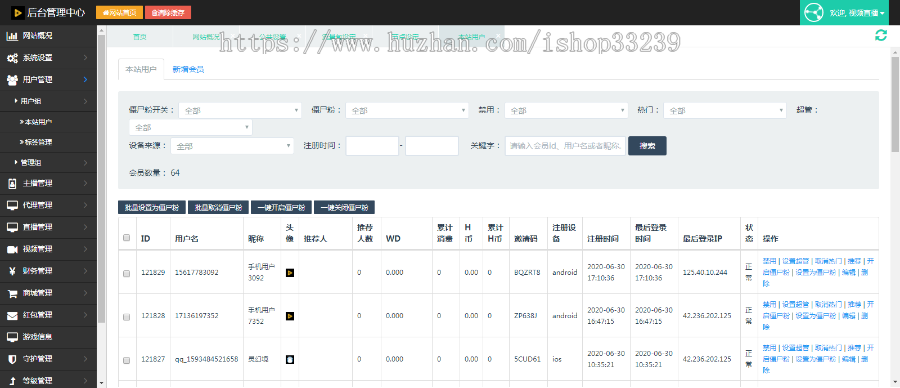900x388 pixels.
Task: Click the 直播管理 monitor icon
Action: 11,227
